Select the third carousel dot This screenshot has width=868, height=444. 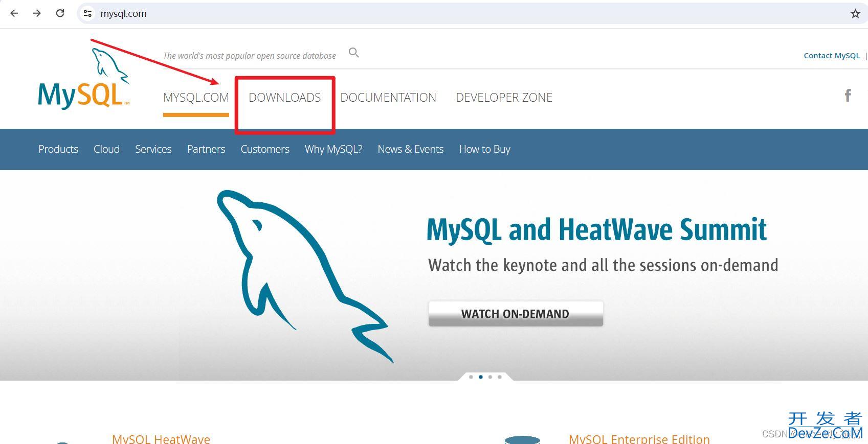[490, 377]
